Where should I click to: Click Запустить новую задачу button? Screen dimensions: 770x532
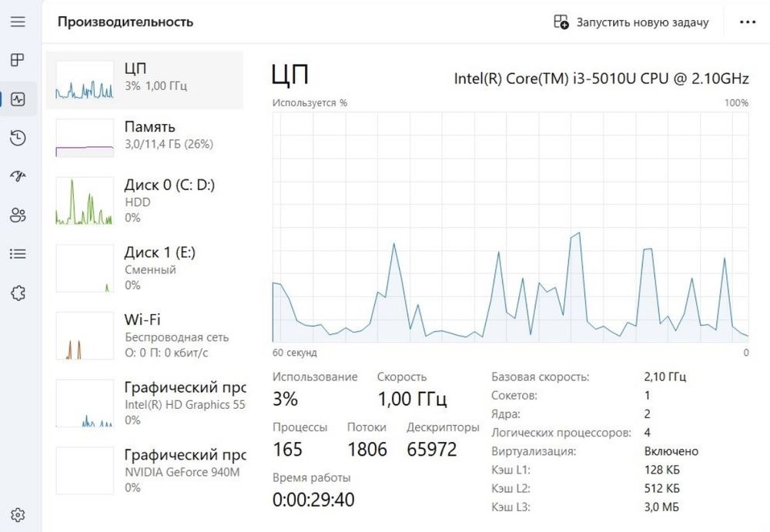click(x=631, y=22)
